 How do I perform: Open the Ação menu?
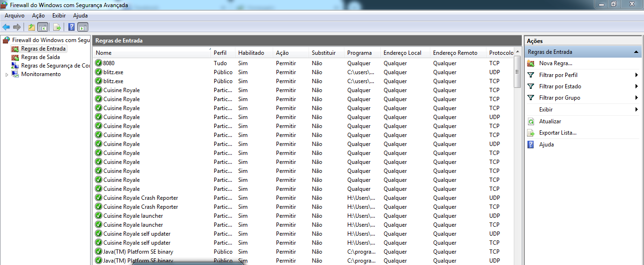[x=38, y=16]
